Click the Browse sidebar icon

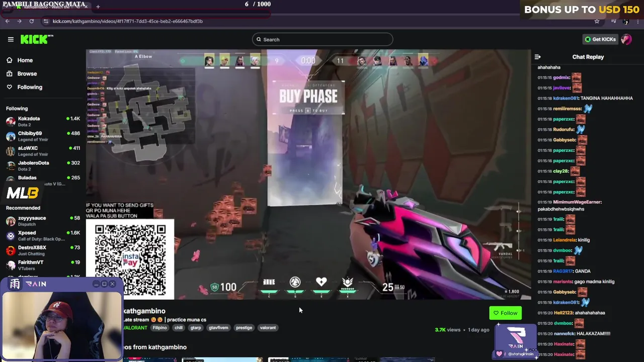pos(9,73)
